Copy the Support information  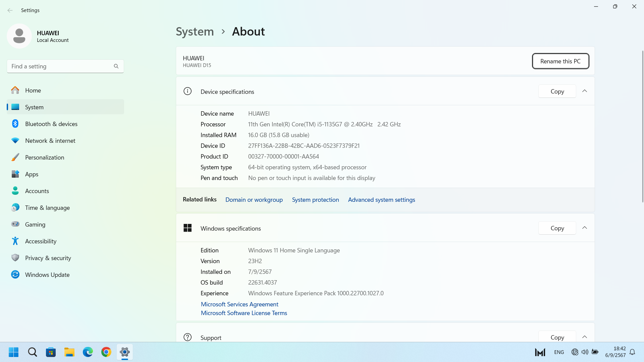pyautogui.click(x=557, y=337)
